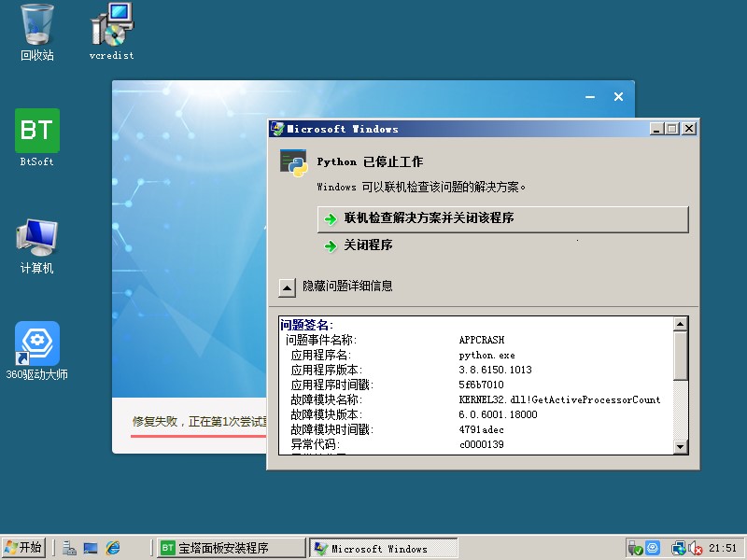747x560 pixels.
Task: Collapse 隐藏问题详细信息 arrow button
Action: point(287,287)
